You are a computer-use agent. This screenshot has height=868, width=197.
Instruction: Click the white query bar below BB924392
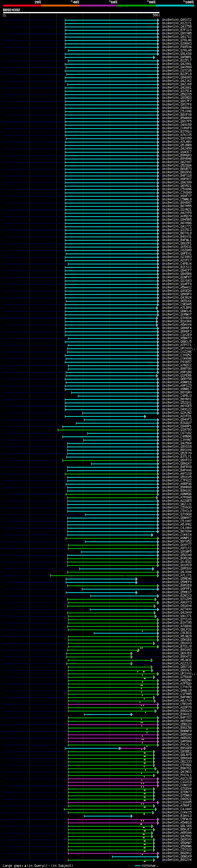[x=81, y=12]
